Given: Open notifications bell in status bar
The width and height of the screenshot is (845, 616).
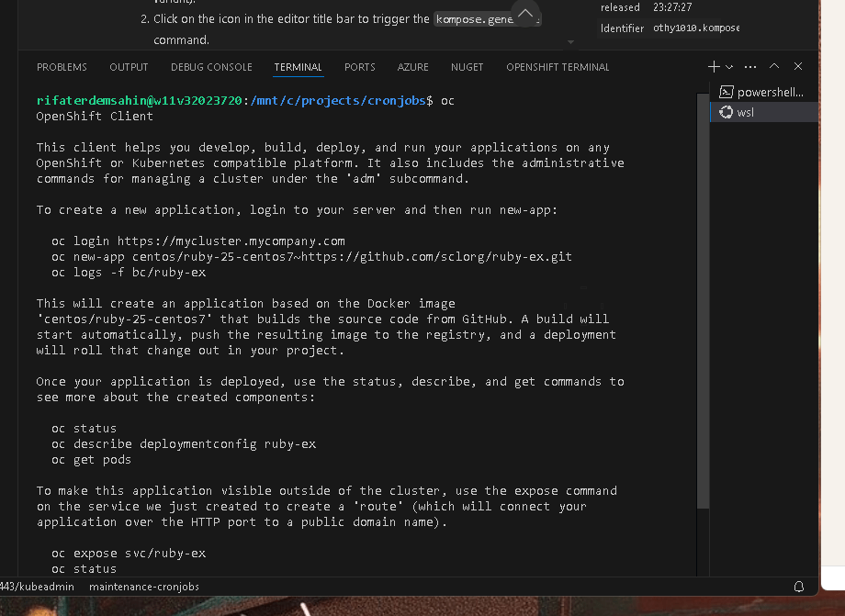Looking at the screenshot, I should point(799,587).
